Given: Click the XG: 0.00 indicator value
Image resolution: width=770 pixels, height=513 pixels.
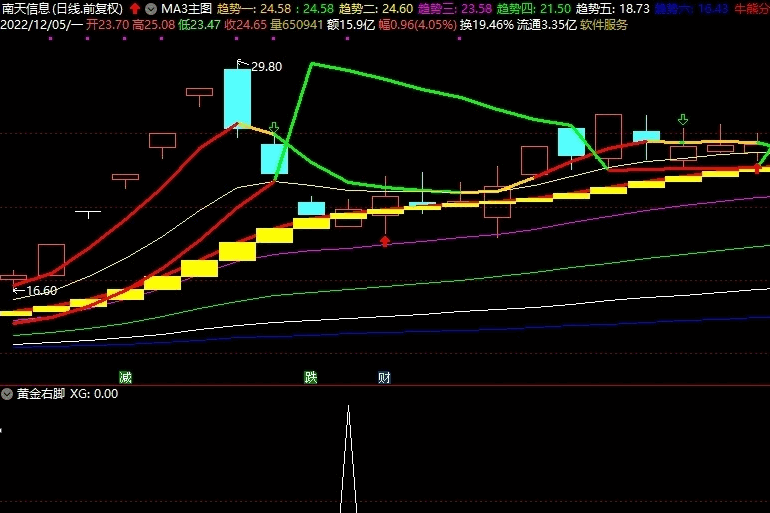Looking at the screenshot, I should (x=94, y=394).
